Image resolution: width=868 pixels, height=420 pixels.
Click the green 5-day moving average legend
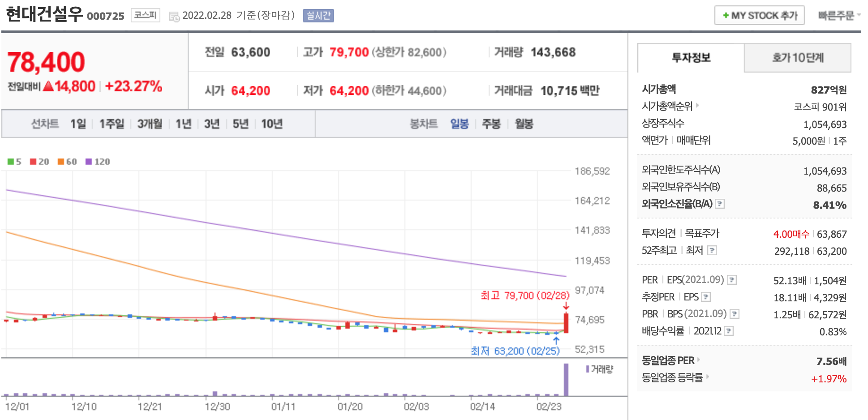(14, 162)
